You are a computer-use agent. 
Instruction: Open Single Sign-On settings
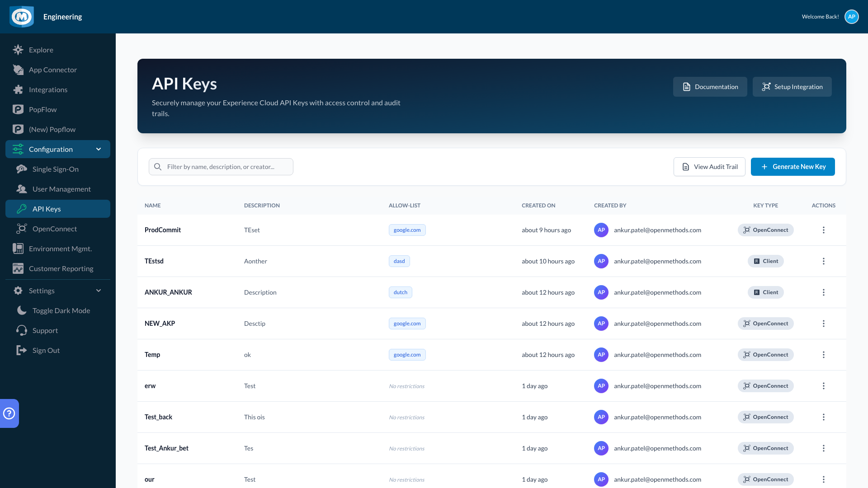coord(58,169)
